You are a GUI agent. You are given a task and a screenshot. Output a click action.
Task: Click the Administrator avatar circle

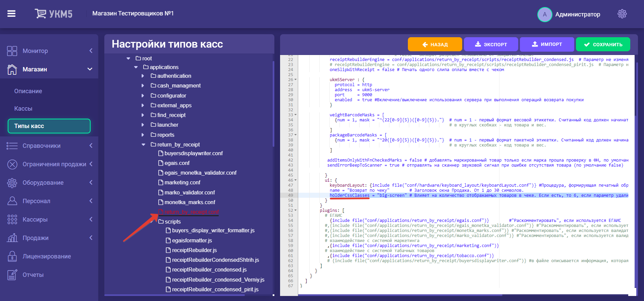(x=545, y=14)
